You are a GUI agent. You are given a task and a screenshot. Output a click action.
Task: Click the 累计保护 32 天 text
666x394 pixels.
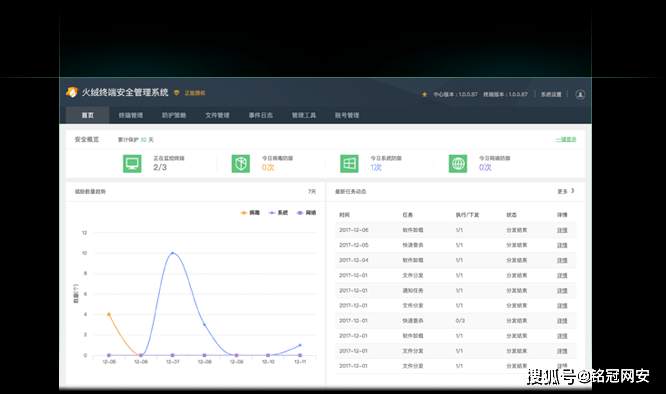136,140
